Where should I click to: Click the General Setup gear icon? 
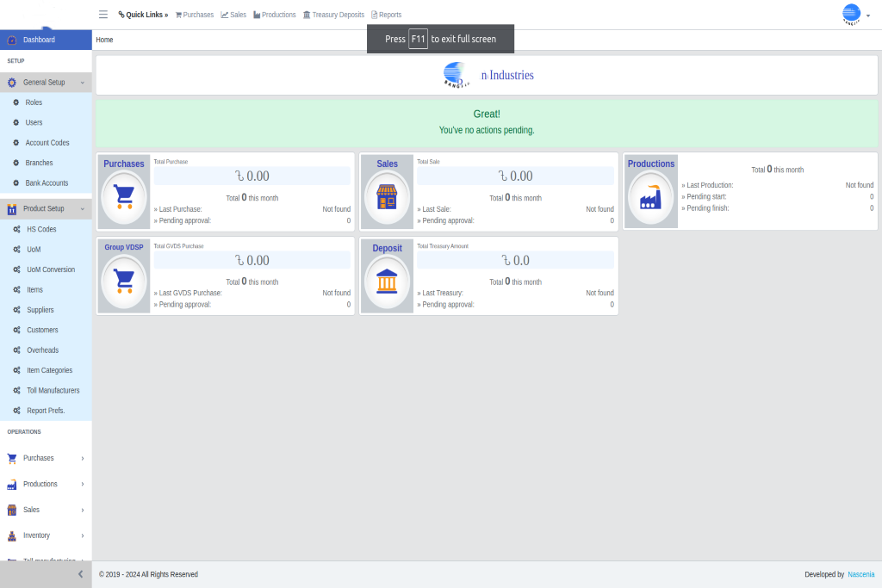12,83
